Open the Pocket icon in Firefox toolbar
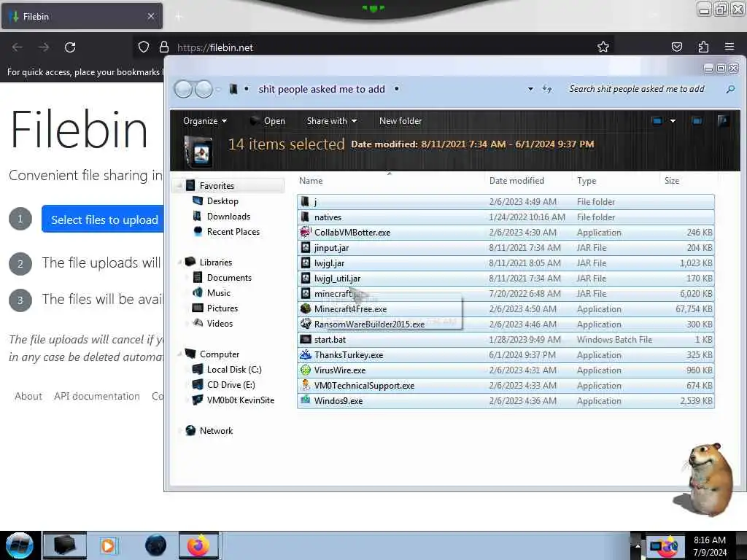The image size is (747, 560). [677, 47]
